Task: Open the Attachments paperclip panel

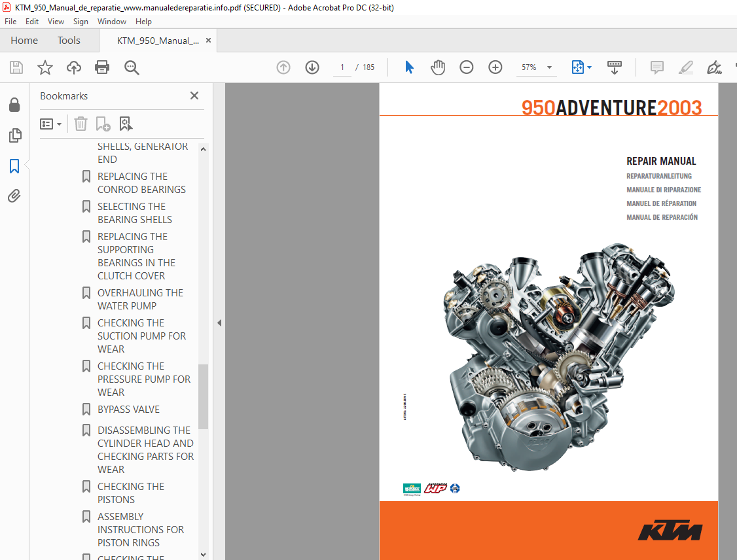Action: (x=14, y=196)
